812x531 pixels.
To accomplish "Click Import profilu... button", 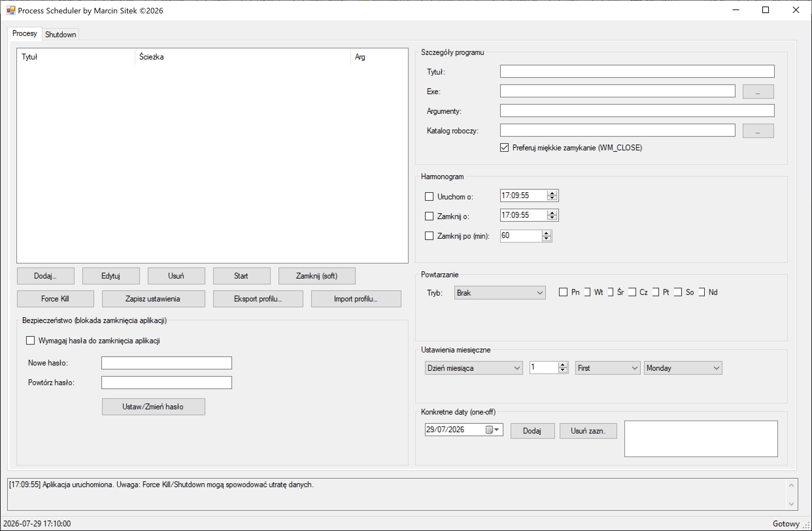I will (356, 299).
